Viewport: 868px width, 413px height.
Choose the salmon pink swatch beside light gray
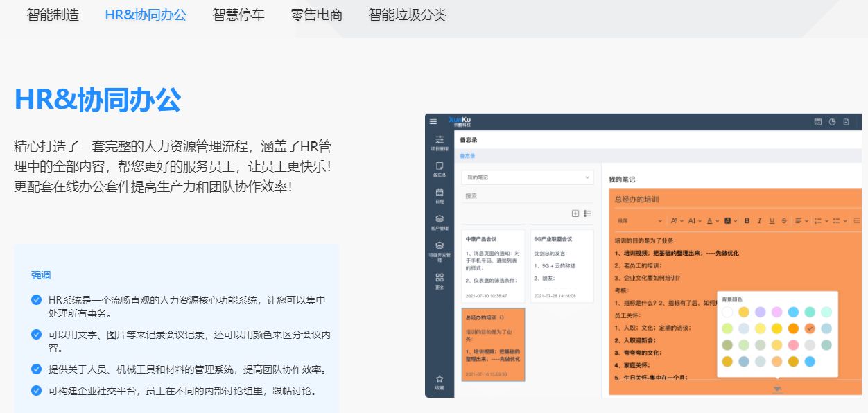pyautogui.click(x=793, y=345)
